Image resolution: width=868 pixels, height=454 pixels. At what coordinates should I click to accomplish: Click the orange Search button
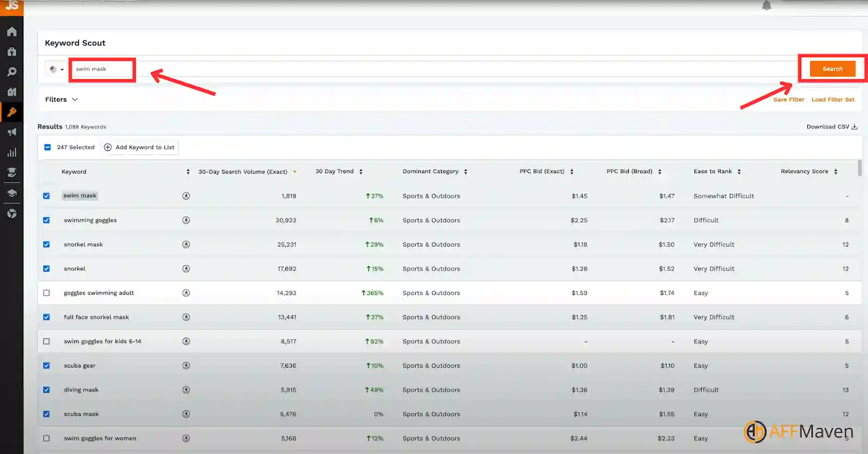point(832,69)
